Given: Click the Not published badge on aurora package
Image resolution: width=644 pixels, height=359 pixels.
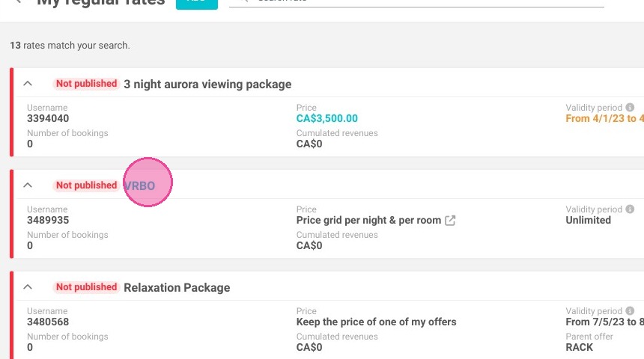Looking at the screenshot, I should [86, 84].
